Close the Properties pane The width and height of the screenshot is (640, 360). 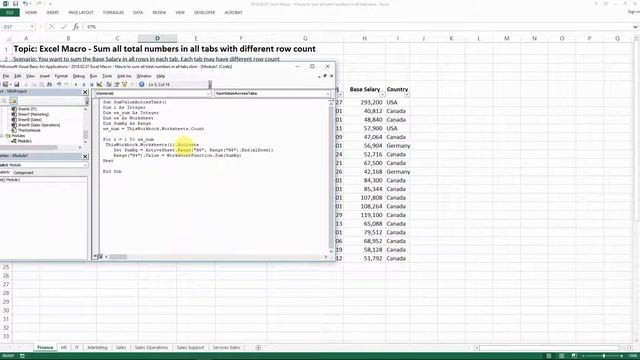85,156
